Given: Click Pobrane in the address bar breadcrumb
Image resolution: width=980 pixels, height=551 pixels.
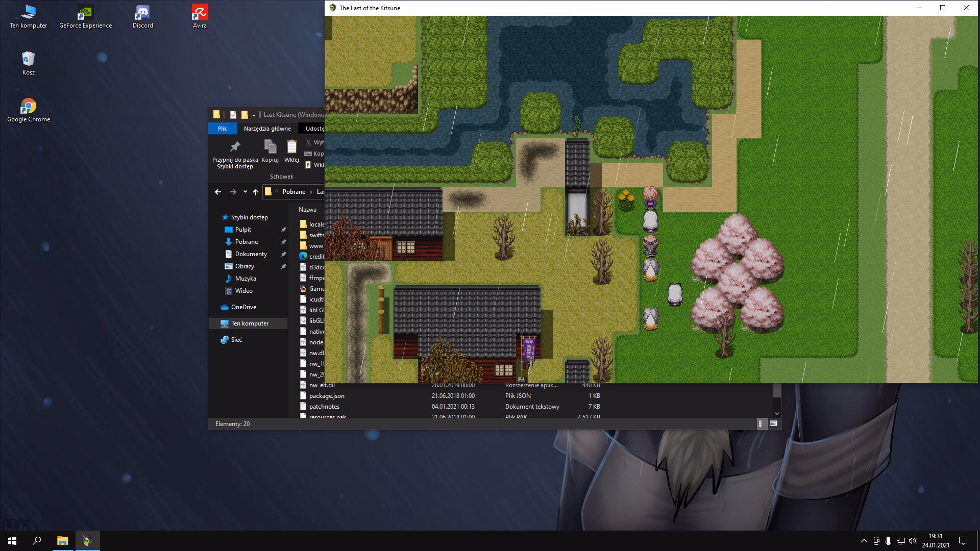Looking at the screenshot, I should pos(294,192).
